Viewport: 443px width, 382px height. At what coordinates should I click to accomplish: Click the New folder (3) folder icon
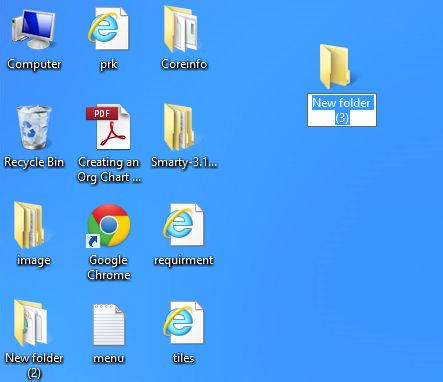click(336, 67)
